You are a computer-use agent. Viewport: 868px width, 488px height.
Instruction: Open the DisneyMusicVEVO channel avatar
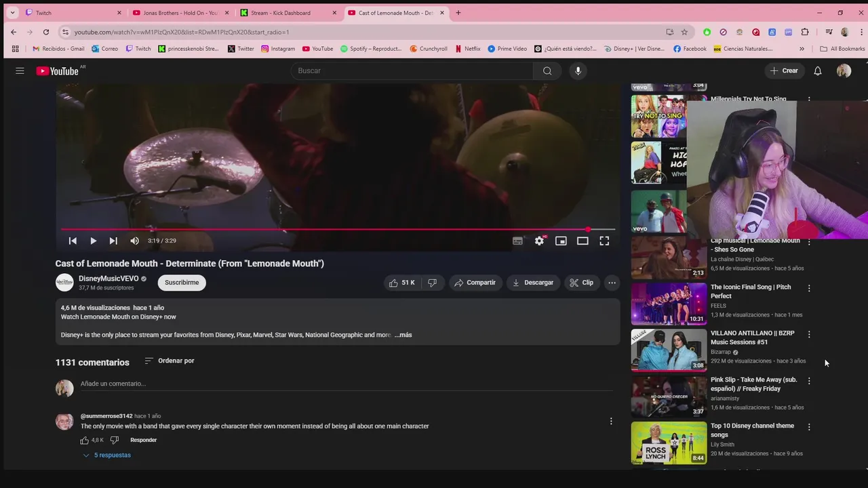tap(64, 283)
